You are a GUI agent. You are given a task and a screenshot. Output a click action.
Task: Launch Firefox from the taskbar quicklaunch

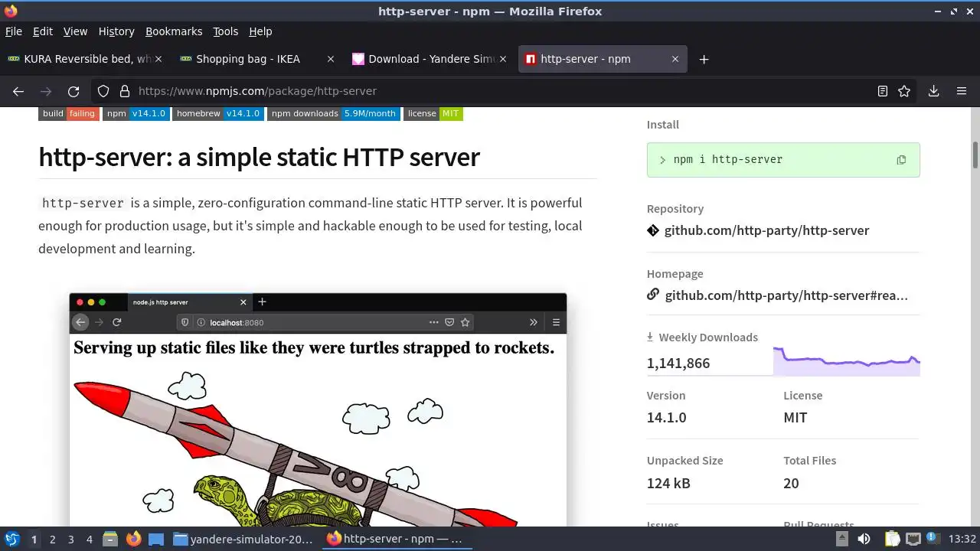[x=133, y=539]
